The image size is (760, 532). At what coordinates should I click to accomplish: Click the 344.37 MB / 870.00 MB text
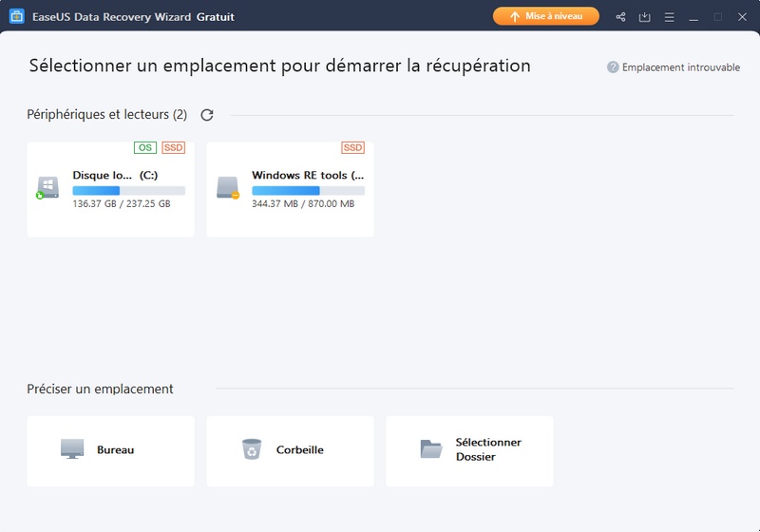click(303, 204)
